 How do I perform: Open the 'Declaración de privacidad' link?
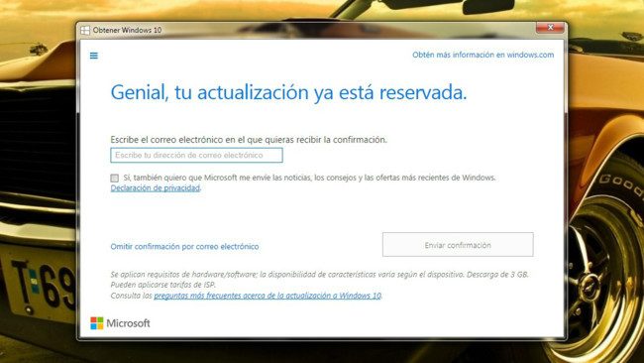click(156, 187)
